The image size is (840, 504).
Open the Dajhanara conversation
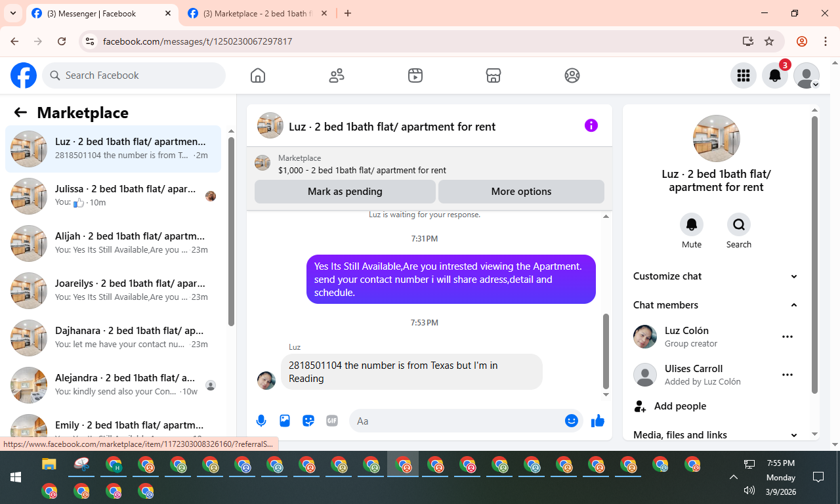pyautogui.click(x=113, y=338)
